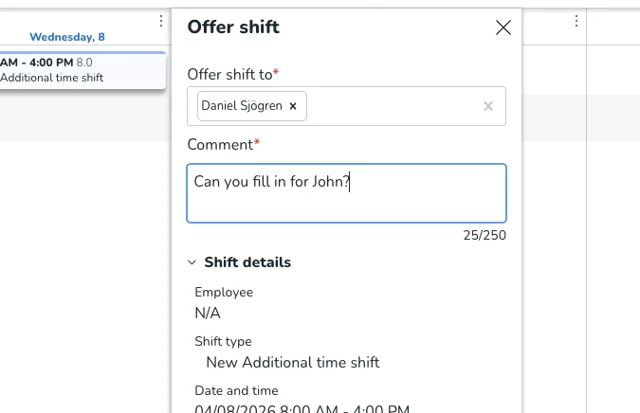
Task: Click the Shift type label
Action: point(223,342)
